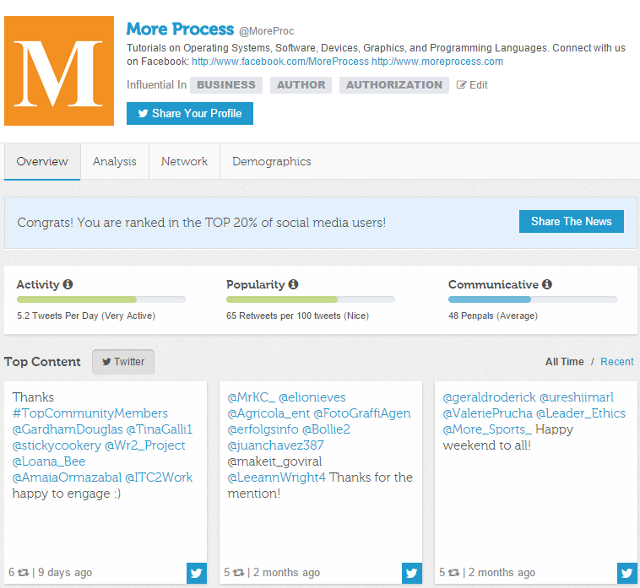Click Twitter icon on first tweet card

pyautogui.click(x=196, y=573)
